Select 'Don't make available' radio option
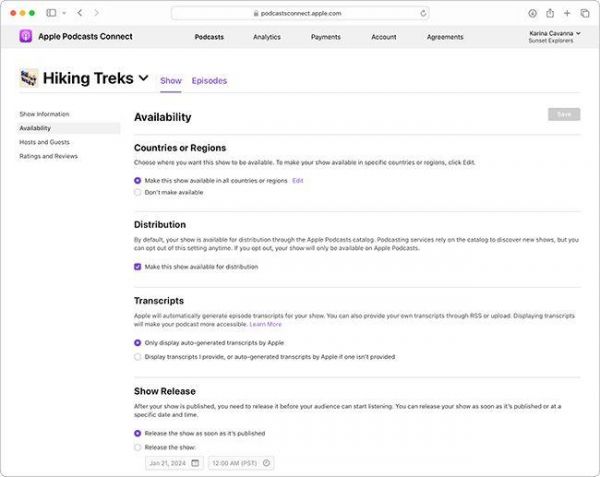The height and width of the screenshot is (477, 600). [138, 192]
